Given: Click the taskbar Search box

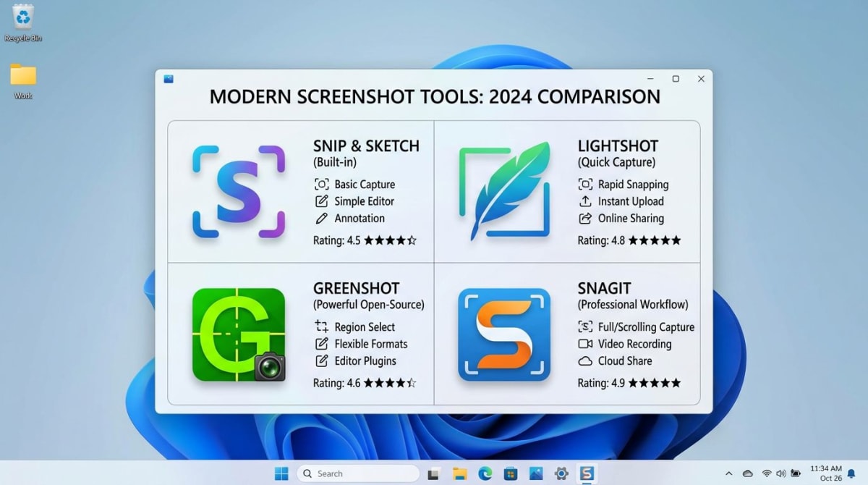Looking at the screenshot, I should point(357,473).
